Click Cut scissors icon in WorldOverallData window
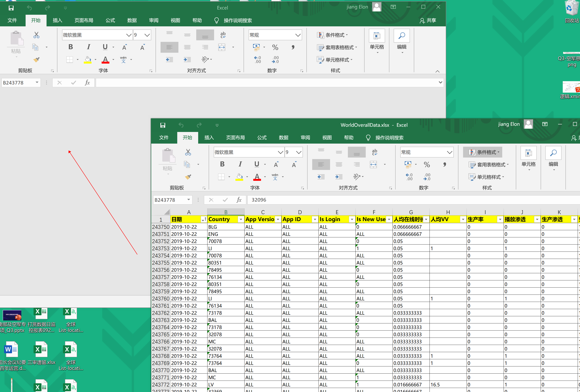 [188, 152]
